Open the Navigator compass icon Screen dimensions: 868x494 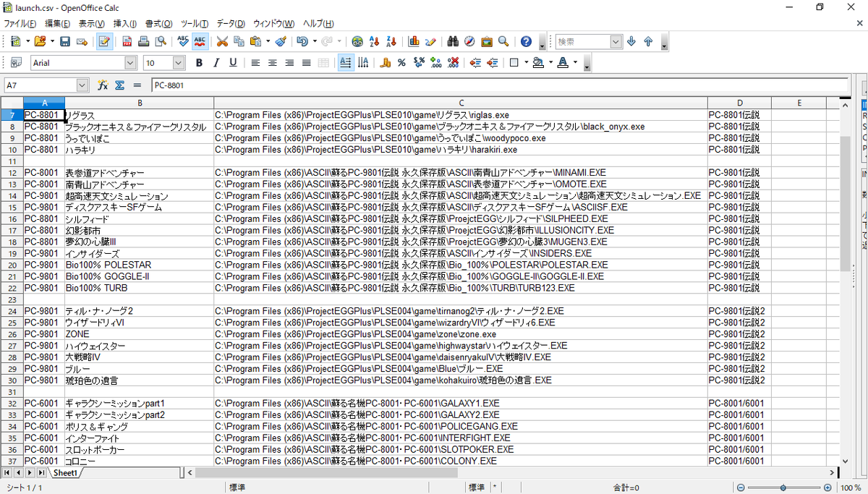pyautogui.click(x=469, y=42)
